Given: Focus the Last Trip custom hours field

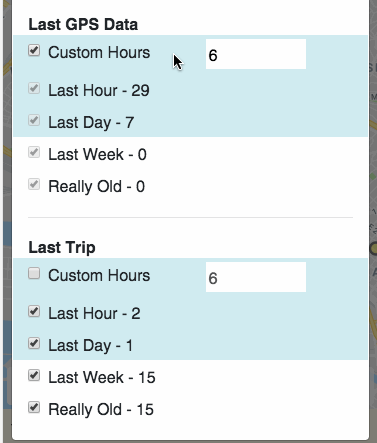Looking at the screenshot, I should 256,277.
